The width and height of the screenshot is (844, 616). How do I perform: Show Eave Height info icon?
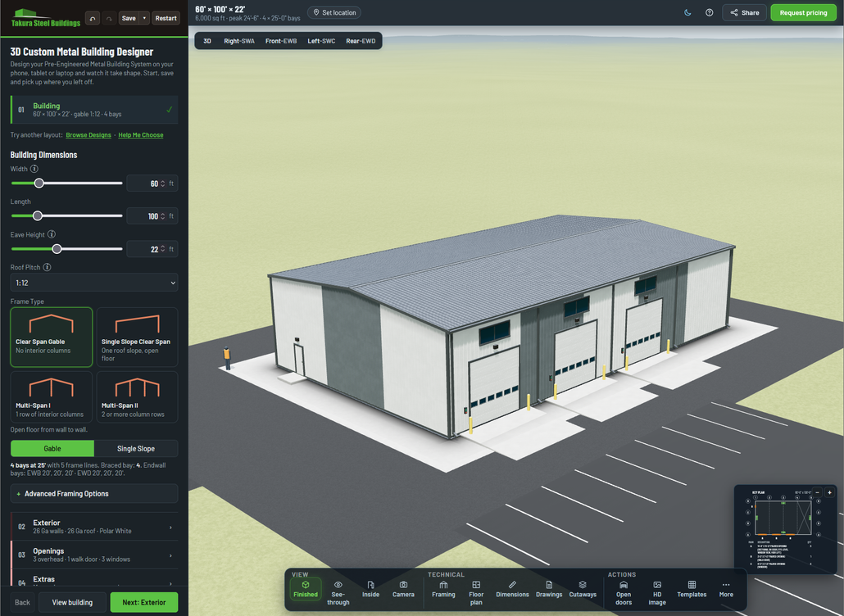pyautogui.click(x=52, y=234)
